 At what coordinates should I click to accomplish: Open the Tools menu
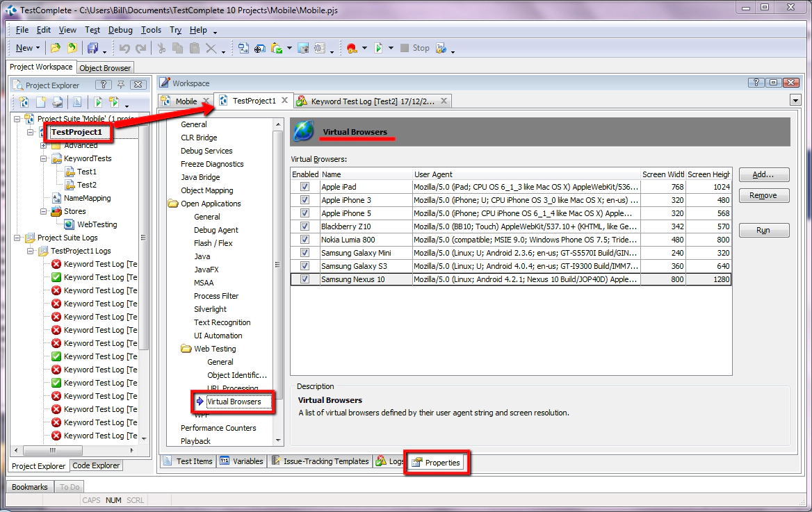[x=151, y=30]
